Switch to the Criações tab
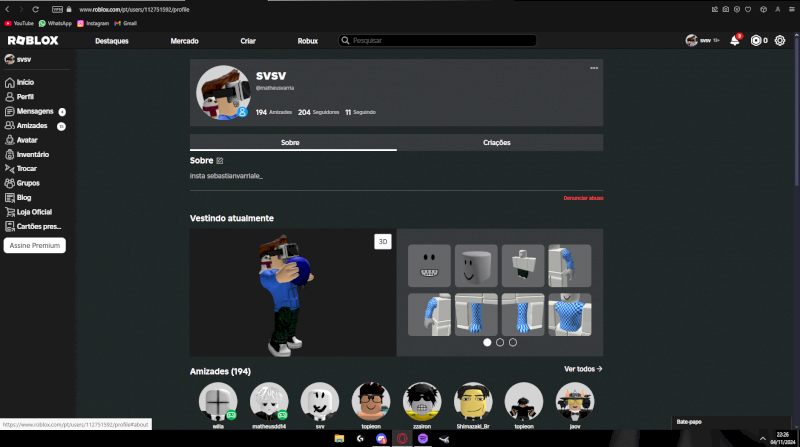The image size is (800, 447). [499, 142]
